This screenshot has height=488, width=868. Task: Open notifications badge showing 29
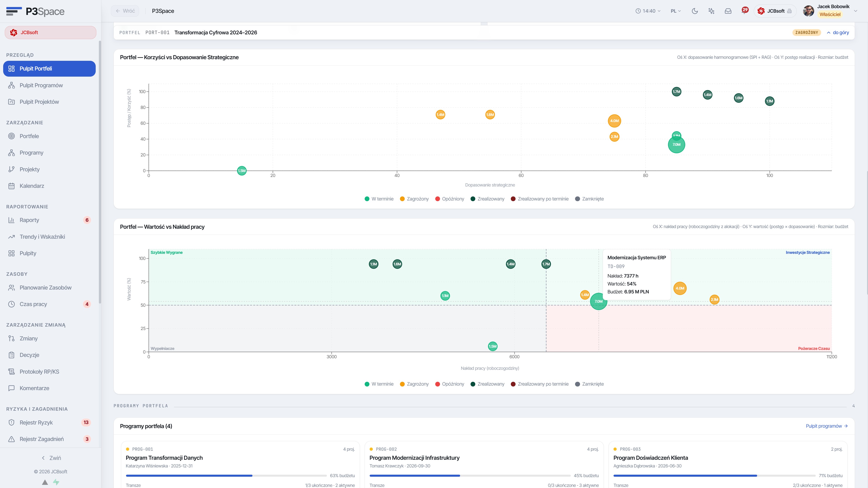click(745, 10)
